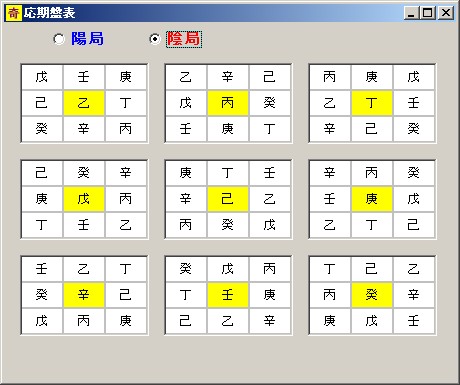Click 丁 in the grid centered on 己
Screen dimensions: 460x385
point(228,173)
